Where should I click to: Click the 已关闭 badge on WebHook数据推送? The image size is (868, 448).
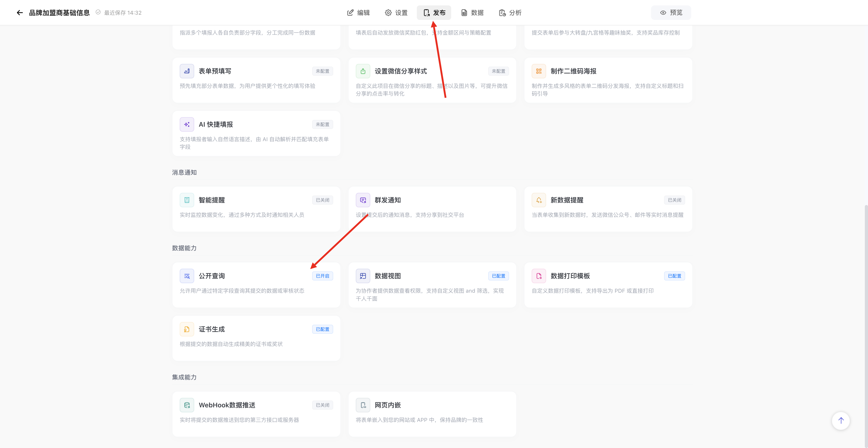point(323,405)
